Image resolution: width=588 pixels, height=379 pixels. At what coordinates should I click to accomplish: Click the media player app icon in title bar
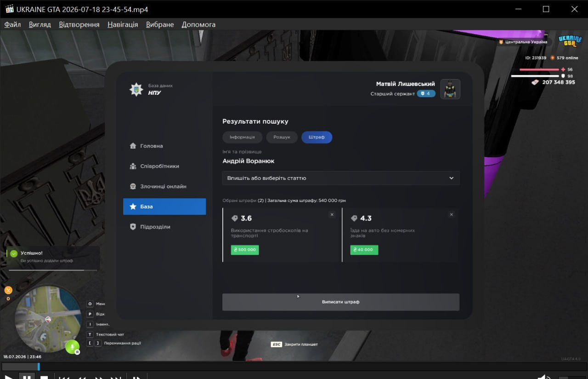coord(10,9)
